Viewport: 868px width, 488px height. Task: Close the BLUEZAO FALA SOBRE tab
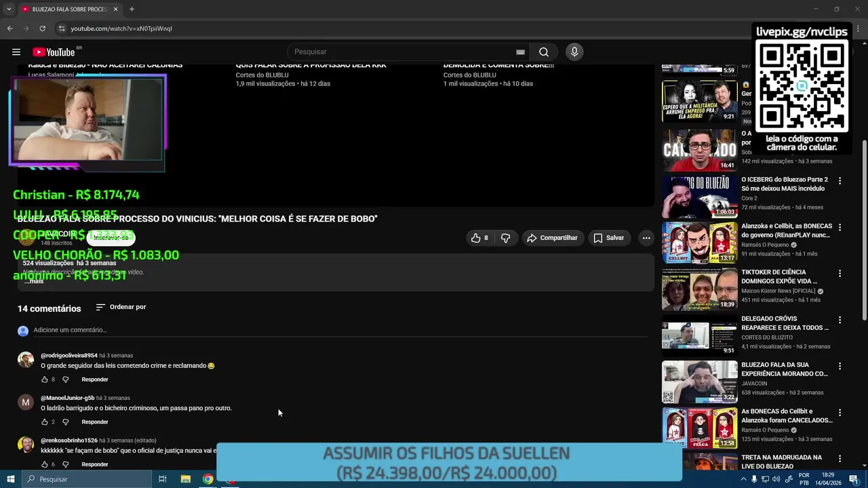pos(115,9)
